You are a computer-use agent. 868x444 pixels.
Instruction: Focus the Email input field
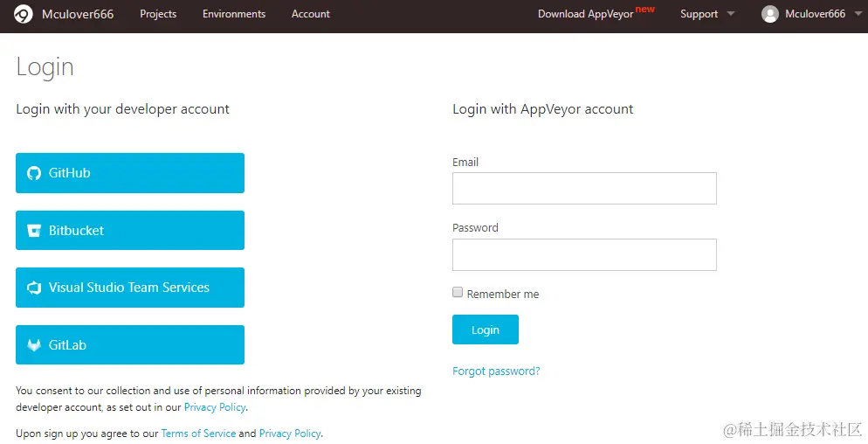tap(584, 189)
